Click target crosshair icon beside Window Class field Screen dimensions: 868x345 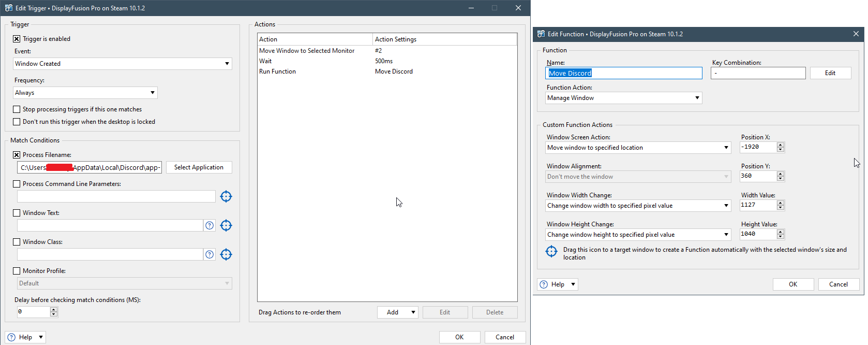click(226, 254)
